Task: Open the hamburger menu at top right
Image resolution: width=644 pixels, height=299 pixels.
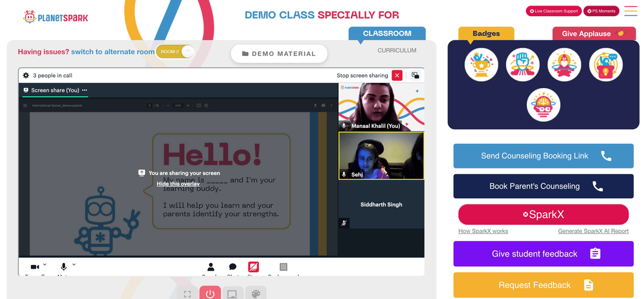Action: (x=630, y=11)
